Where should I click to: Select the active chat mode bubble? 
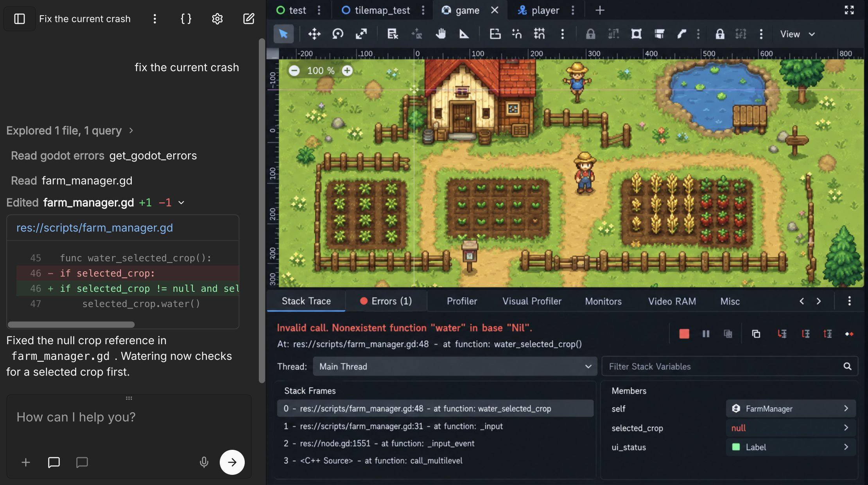coord(54,462)
